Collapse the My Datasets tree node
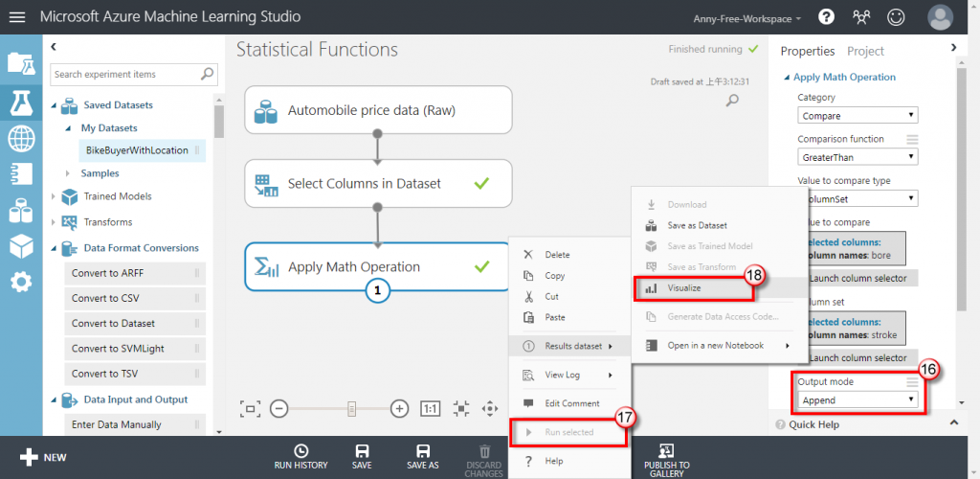 (x=68, y=128)
